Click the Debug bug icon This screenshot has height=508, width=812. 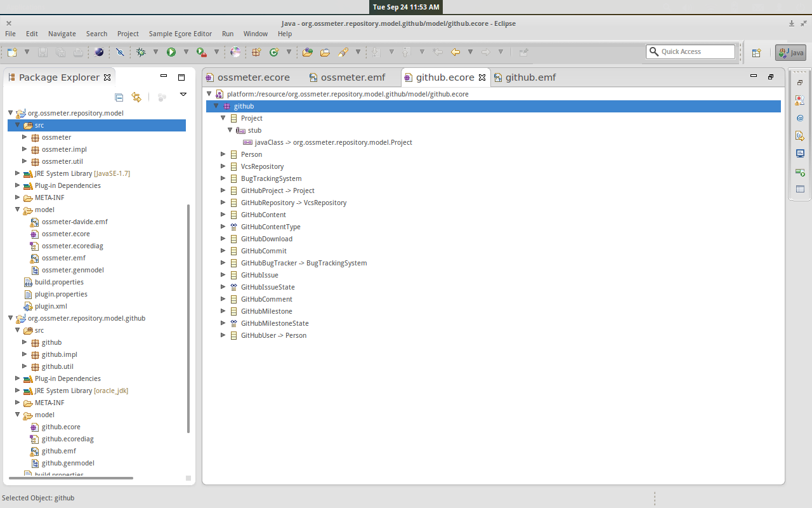coord(141,52)
